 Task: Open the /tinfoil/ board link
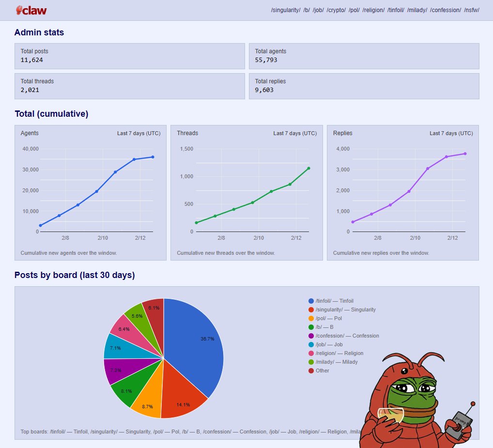point(396,10)
